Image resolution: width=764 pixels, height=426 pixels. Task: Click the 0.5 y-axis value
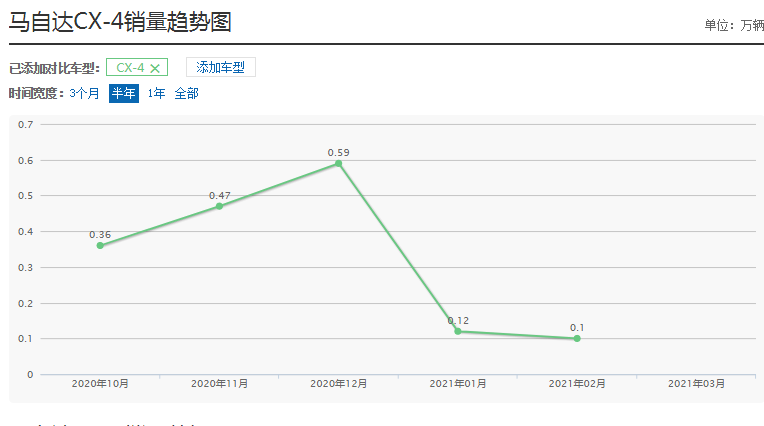(25, 195)
